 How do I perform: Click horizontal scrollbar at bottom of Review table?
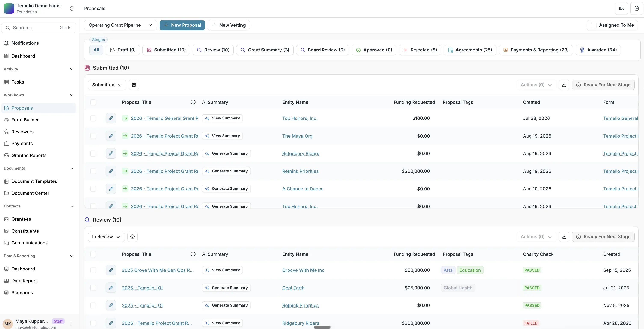[322, 327]
